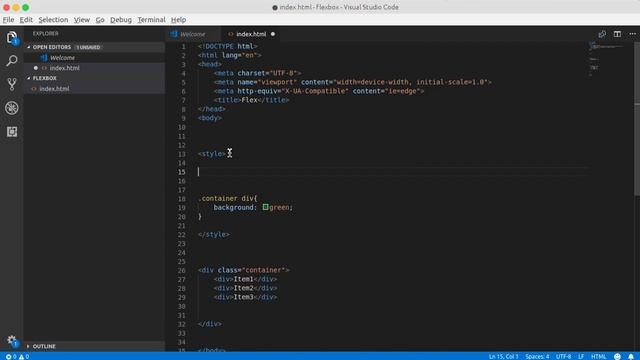Viewport: 640px width, 360px height.
Task: Click the .container div selector text
Action: click(x=227, y=198)
